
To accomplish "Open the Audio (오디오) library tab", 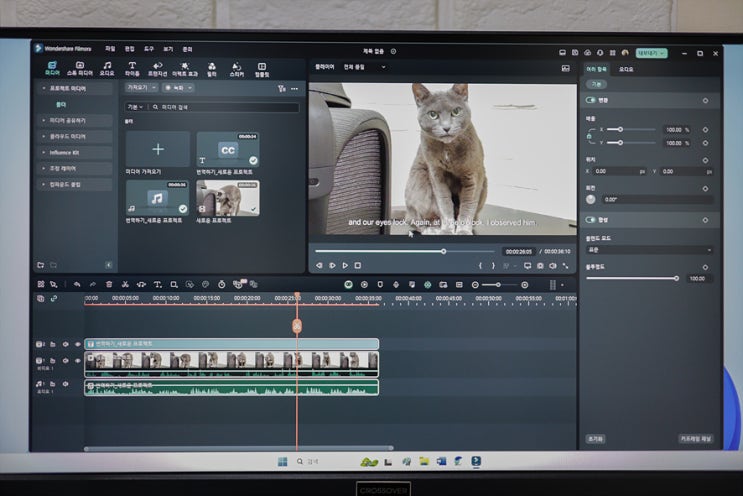I will (x=106, y=68).
